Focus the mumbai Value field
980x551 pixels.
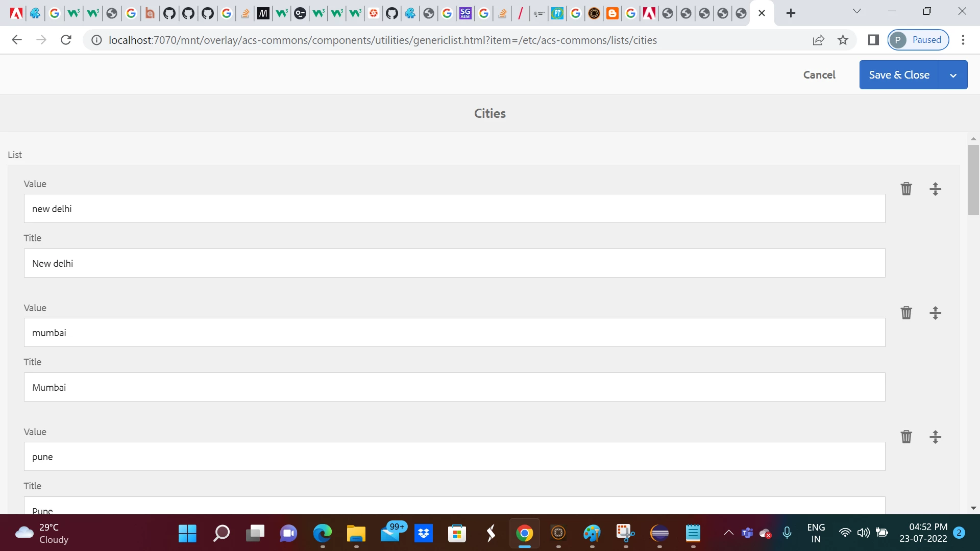click(454, 333)
